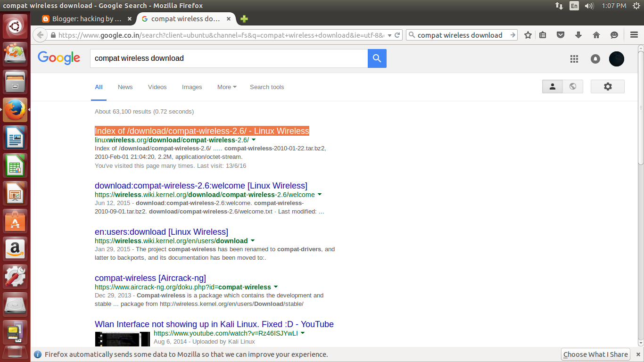Click the blue Google search magnifier button

tap(377, 58)
